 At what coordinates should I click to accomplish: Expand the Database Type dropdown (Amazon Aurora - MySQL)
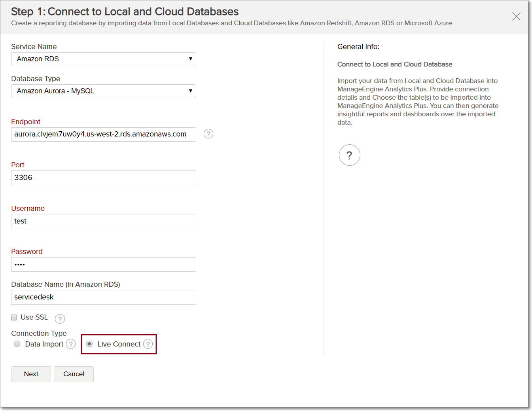(x=104, y=91)
